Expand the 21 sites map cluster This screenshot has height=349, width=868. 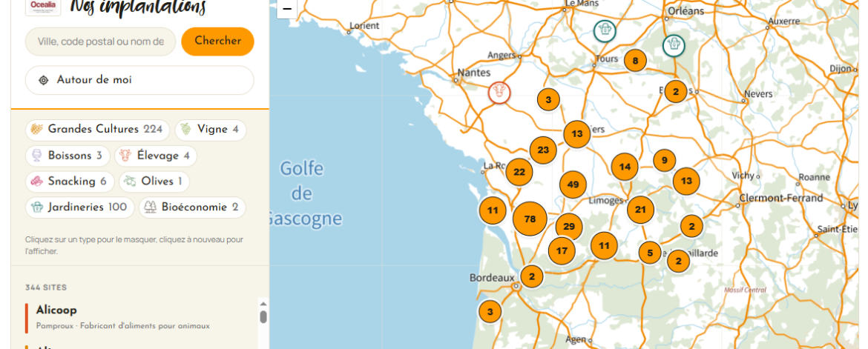click(x=640, y=210)
